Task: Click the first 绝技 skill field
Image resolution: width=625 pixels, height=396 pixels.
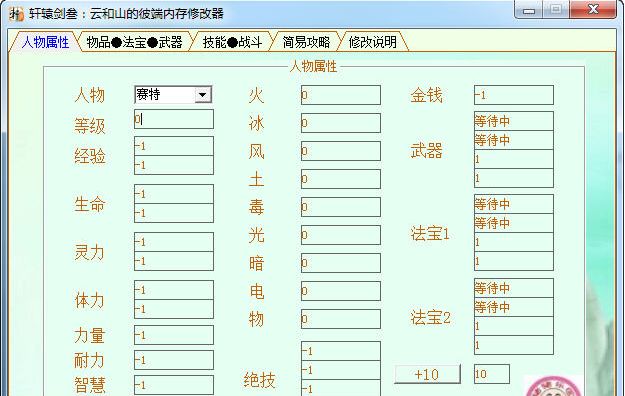Action: [x=341, y=351]
